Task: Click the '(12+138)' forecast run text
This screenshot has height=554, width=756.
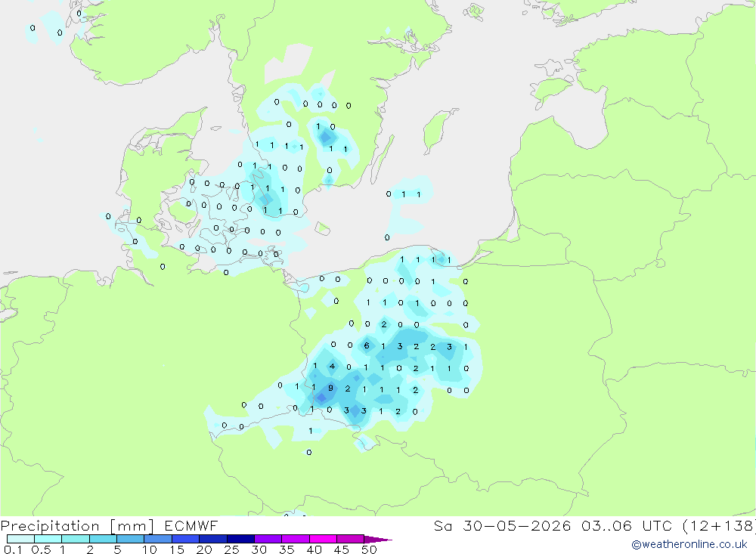Action: [720, 526]
